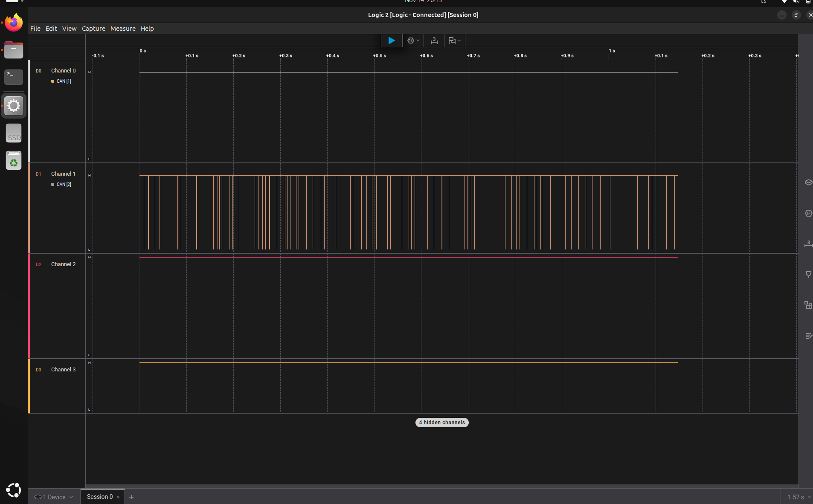Open the Measure menu

[x=123, y=29]
